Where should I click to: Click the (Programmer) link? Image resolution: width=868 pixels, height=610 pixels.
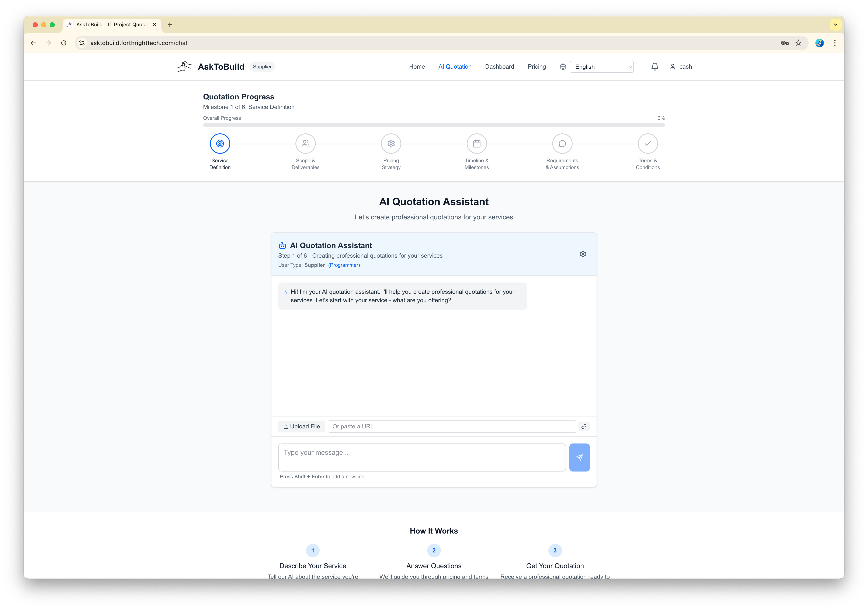click(344, 265)
